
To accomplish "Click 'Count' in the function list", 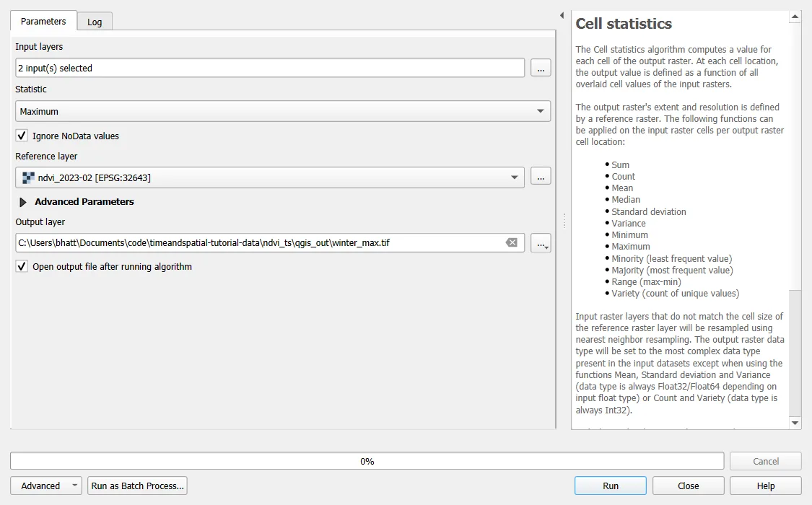I will pos(623,177).
